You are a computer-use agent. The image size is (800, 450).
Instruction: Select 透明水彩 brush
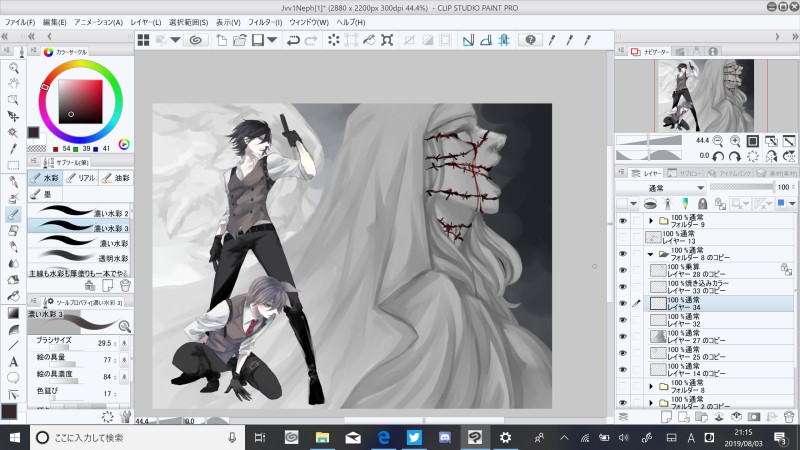(x=79, y=257)
